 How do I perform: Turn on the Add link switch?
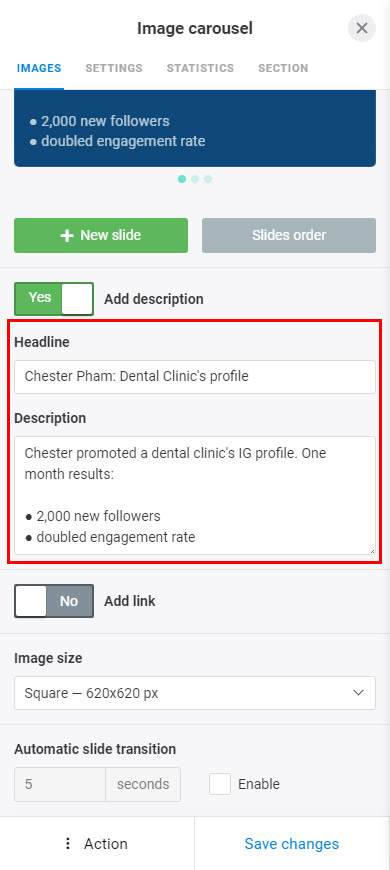coord(54,601)
